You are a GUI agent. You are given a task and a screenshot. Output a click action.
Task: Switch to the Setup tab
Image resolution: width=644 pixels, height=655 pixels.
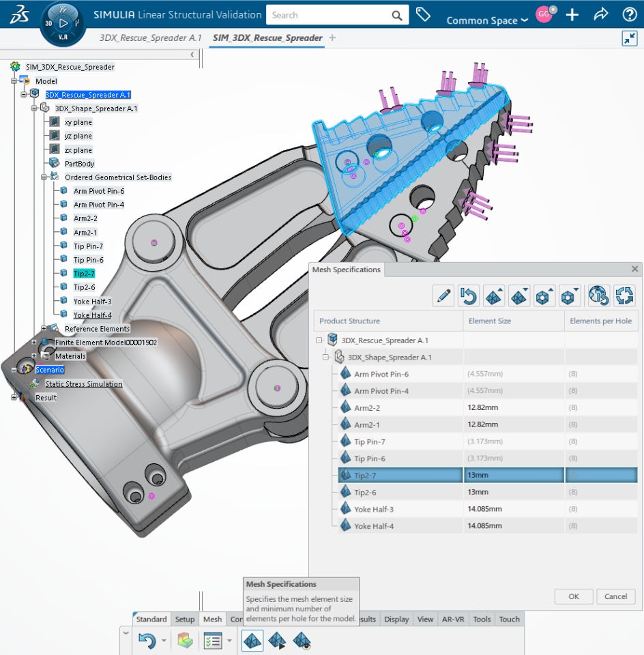click(x=185, y=619)
